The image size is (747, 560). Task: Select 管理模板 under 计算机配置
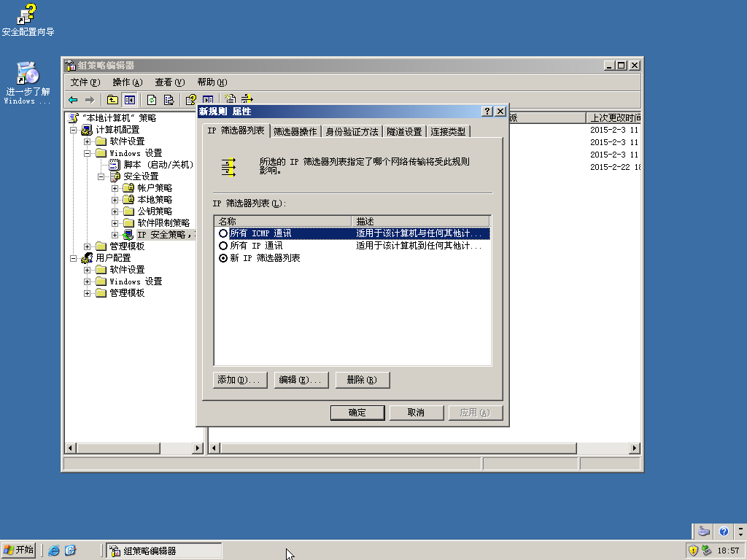pos(127,246)
